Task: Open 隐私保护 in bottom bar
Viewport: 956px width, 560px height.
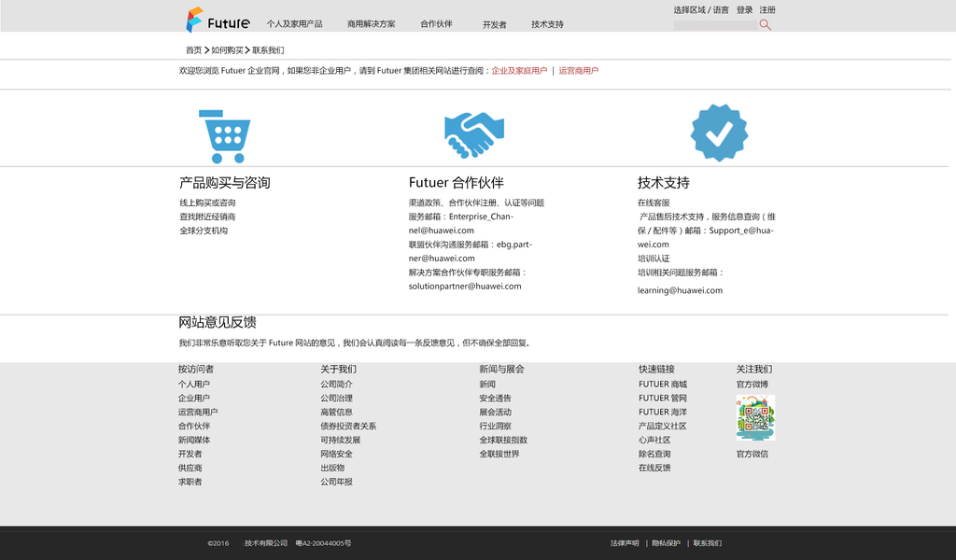Action: [x=666, y=543]
